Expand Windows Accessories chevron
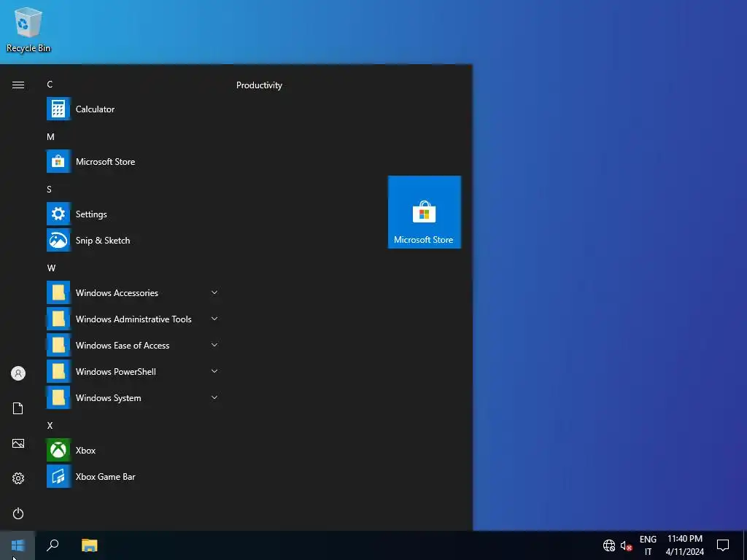The width and height of the screenshot is (747, 560). coord(214,292)
